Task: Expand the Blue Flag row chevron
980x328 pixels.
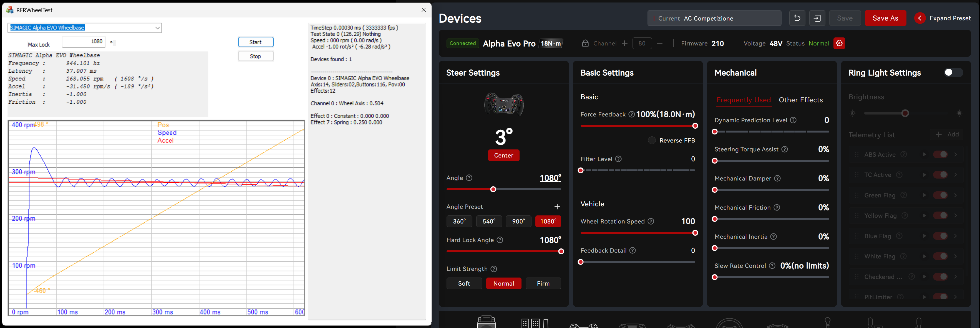Action: tap(955, 236)
